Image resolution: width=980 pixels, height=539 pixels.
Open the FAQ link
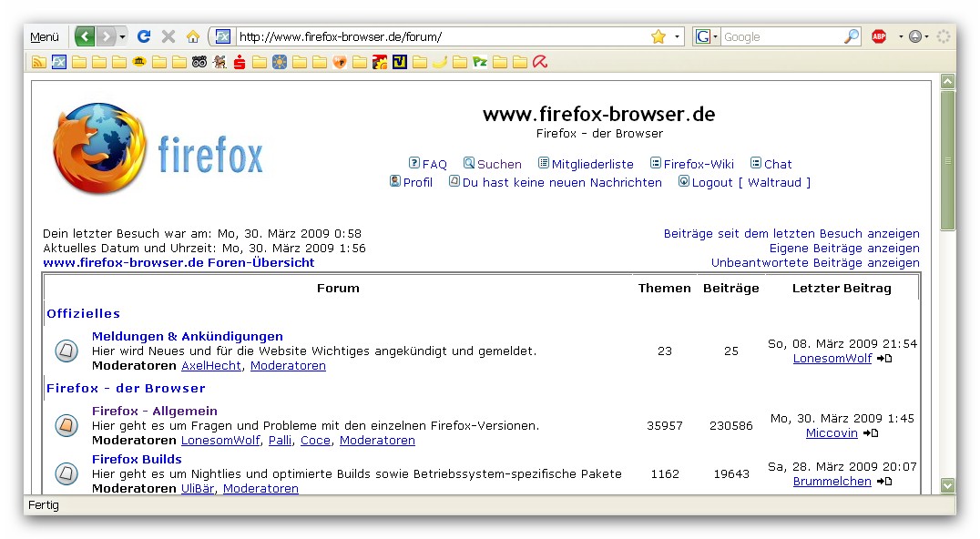[427, 164]
